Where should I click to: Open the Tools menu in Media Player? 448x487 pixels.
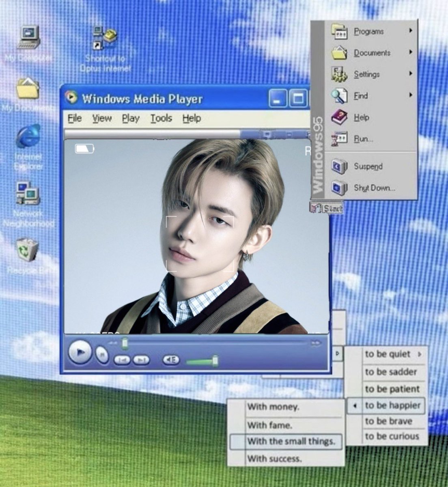click(161, 118)
